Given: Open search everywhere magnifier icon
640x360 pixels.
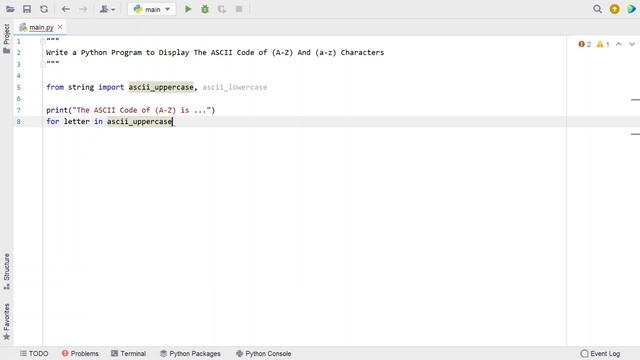Looking at the screenshot, I should coord(597,9).
